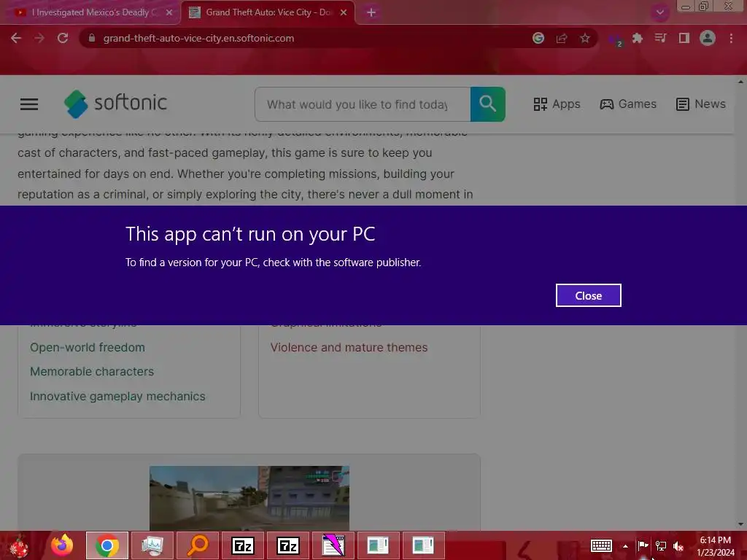747x560 pixels.
Task: Click muted volume tray icon
Action: click(678, 545)
